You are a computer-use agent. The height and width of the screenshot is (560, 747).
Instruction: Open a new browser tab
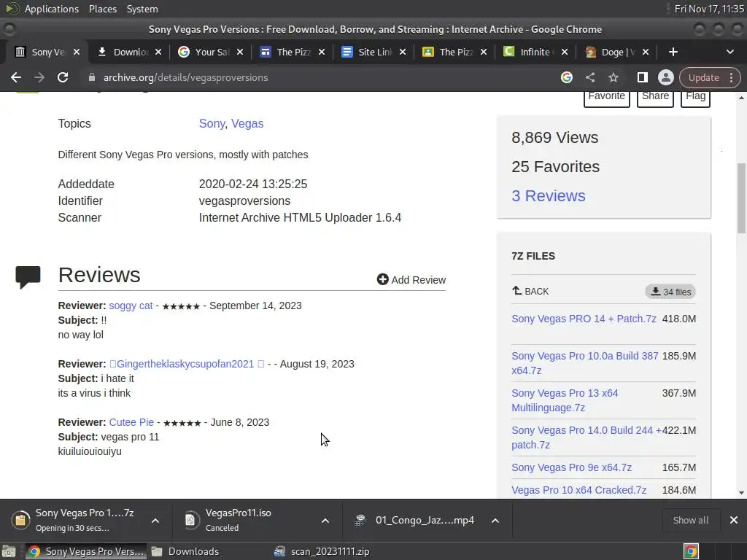point(673,52)
